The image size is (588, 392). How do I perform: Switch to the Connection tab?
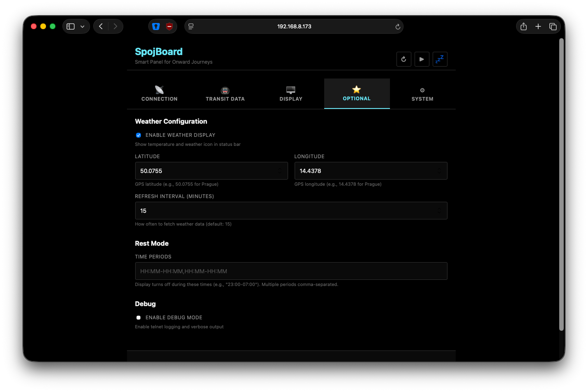[x=159, y=94]
